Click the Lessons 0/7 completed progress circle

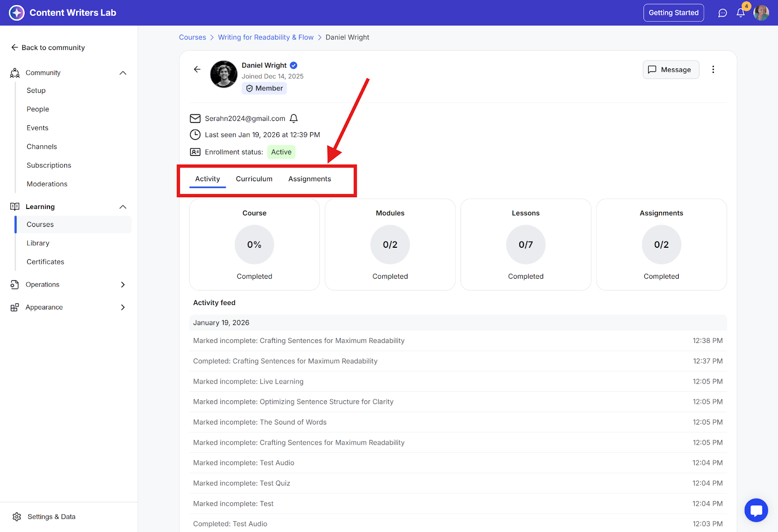526,244
